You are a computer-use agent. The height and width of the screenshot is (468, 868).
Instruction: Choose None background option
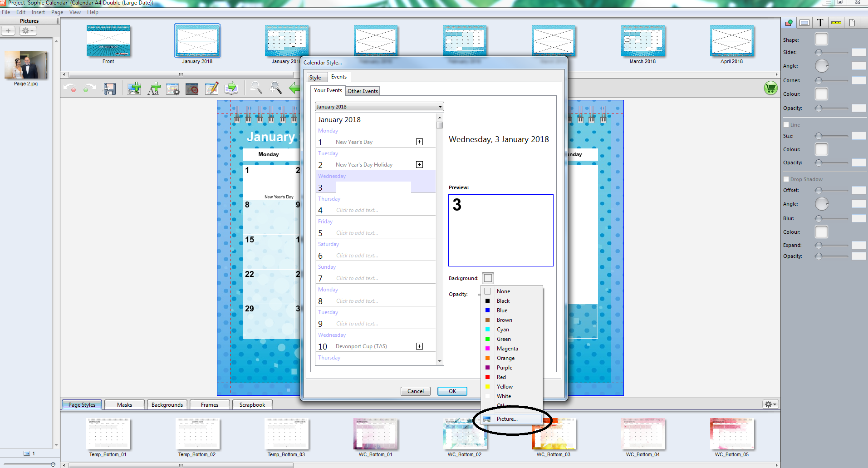(512, 291)
